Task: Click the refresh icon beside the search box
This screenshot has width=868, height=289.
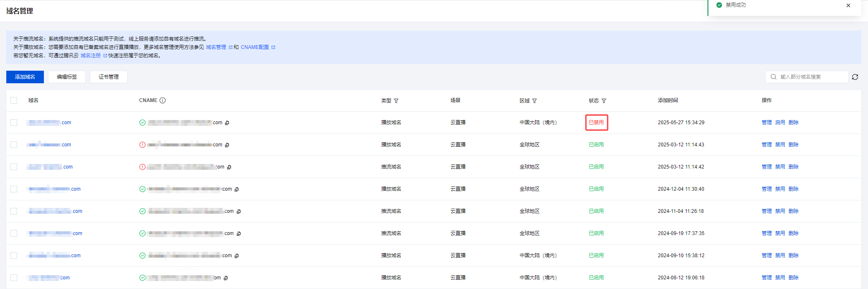Action: click(x=855, y=77)
